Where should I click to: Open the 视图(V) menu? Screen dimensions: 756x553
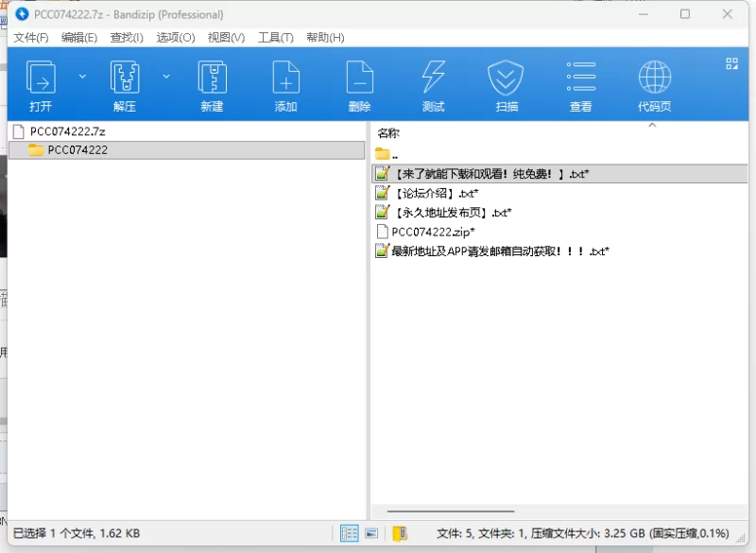point(226,38)
